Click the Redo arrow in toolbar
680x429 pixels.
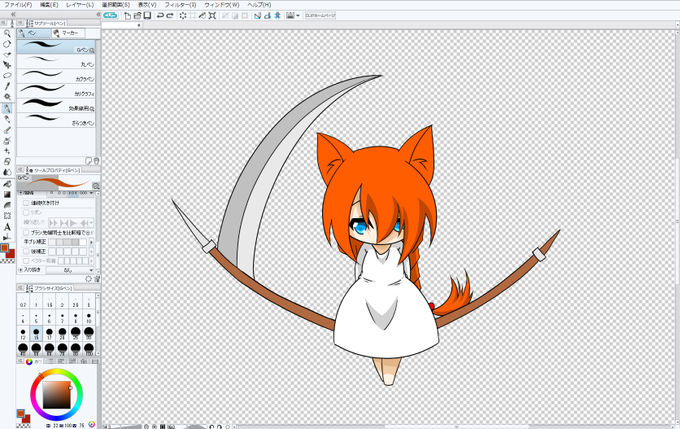click(x=170, y=16)
